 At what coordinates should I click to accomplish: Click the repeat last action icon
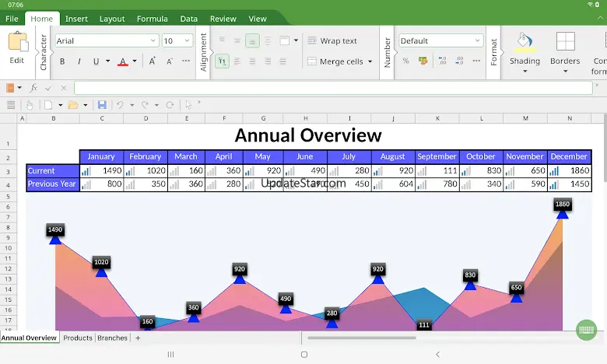[x=170, y=105]
